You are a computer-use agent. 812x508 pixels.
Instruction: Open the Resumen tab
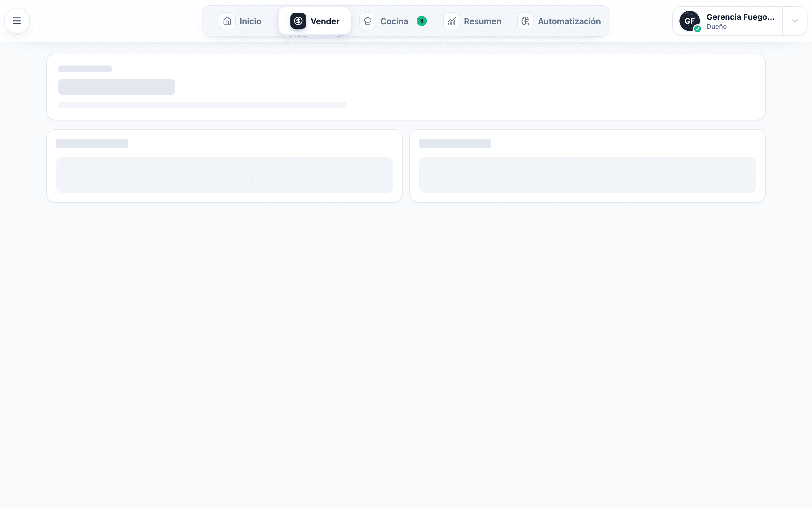click(x=473, y=21)
